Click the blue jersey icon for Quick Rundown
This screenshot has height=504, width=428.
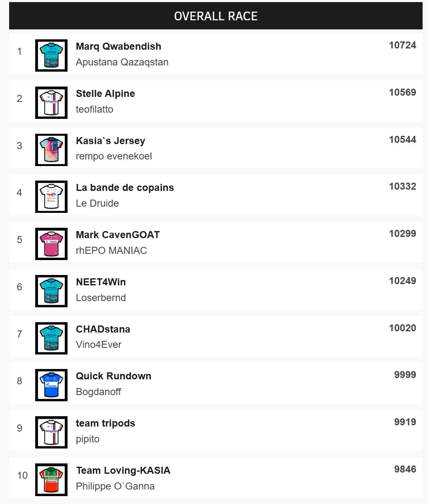coord(51,385)
